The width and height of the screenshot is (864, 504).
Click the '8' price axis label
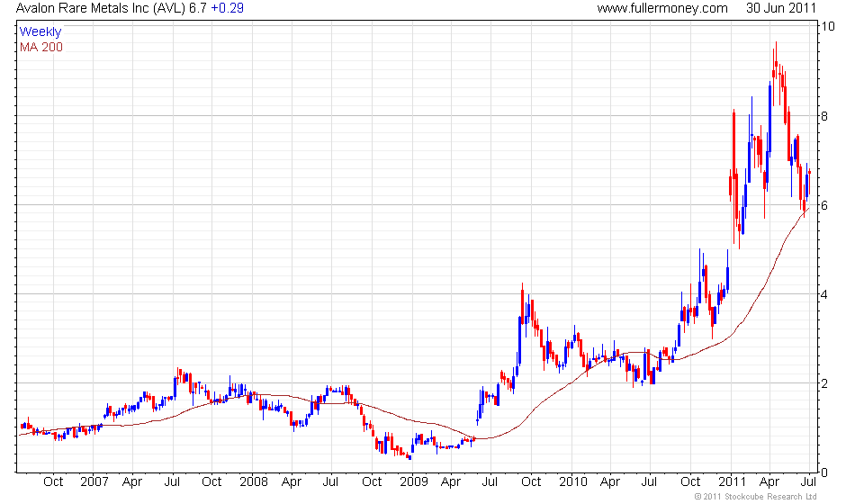pos(824,116)
